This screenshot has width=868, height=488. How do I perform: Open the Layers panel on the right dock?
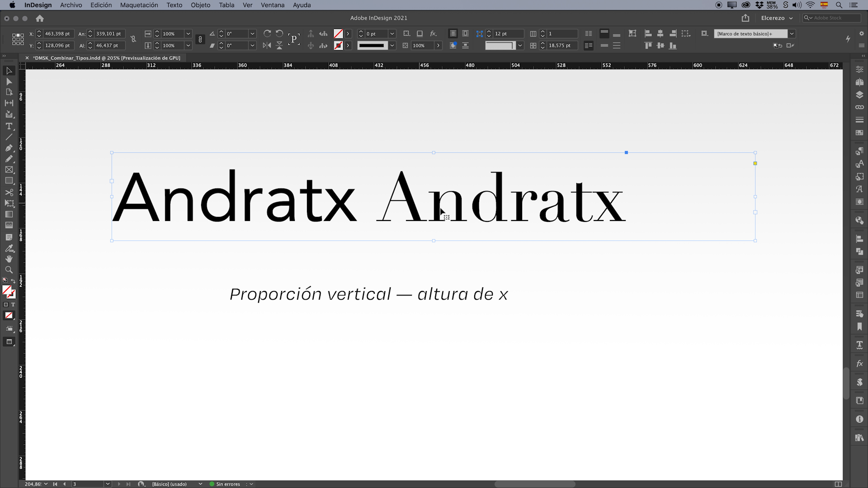(x=859, y=95)
